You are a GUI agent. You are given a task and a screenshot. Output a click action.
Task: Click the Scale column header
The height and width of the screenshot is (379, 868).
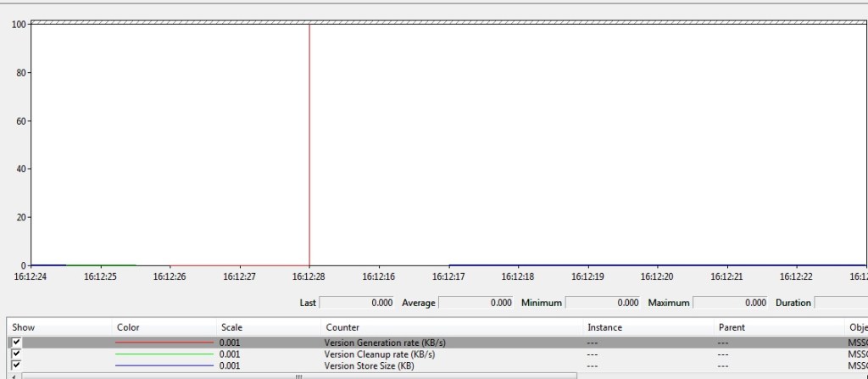[x=231, y=327]
